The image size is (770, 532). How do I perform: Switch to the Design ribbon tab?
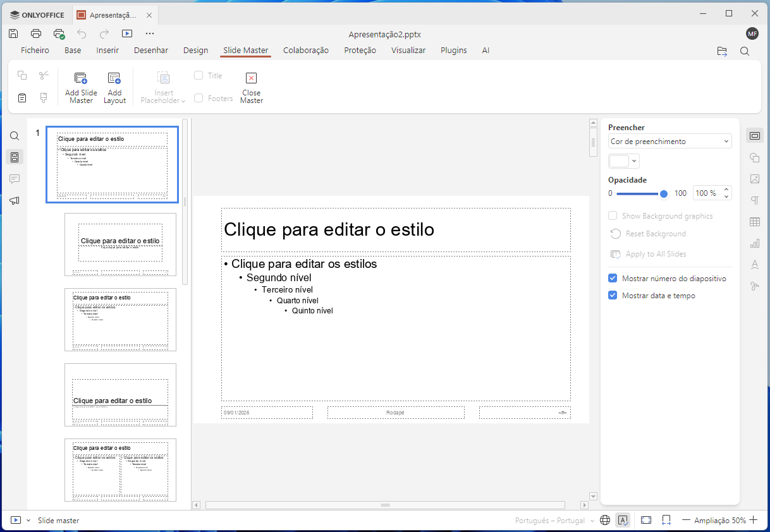[x=196, y=50]
